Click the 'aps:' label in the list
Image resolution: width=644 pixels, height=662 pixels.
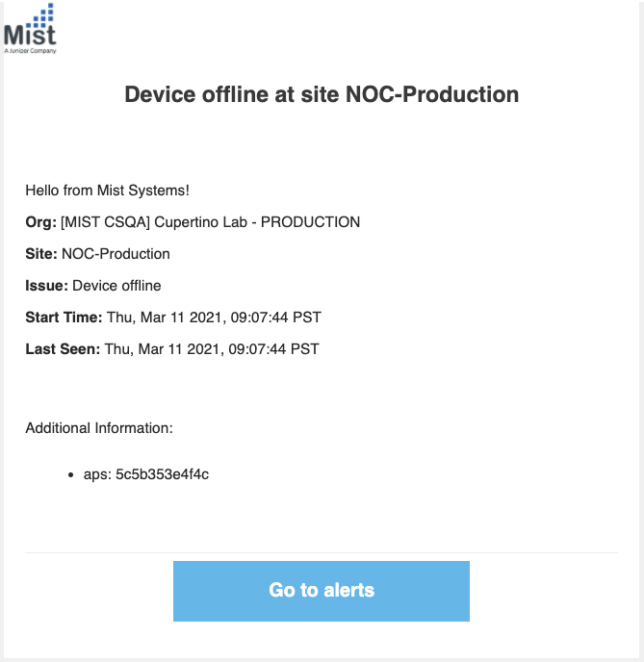(96, 474)
